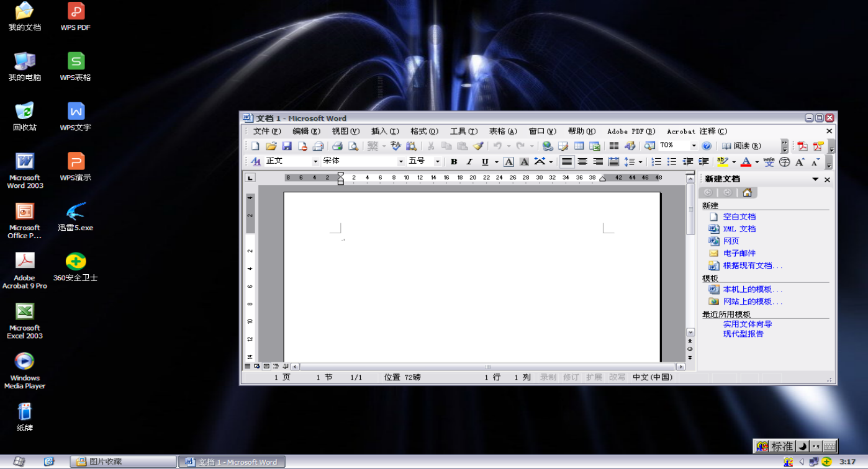
Task: Expand the font color dropdown arrow
Action: click(x=756, y=162)
